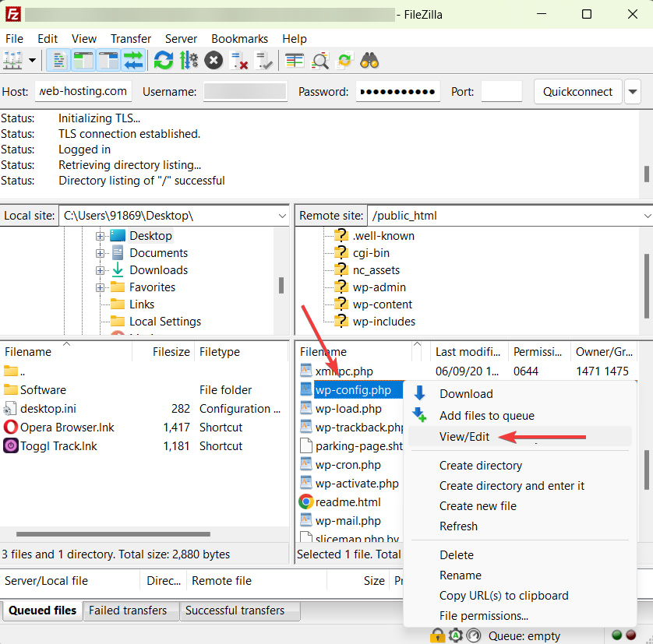Enable synchronized browsing
The width and height of the screenshot is (653, 644).
(344, 60)
